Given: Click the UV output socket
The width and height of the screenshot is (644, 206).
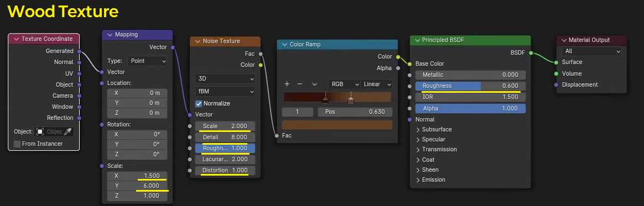Looking at the screenshot, I should pos(79,73).
